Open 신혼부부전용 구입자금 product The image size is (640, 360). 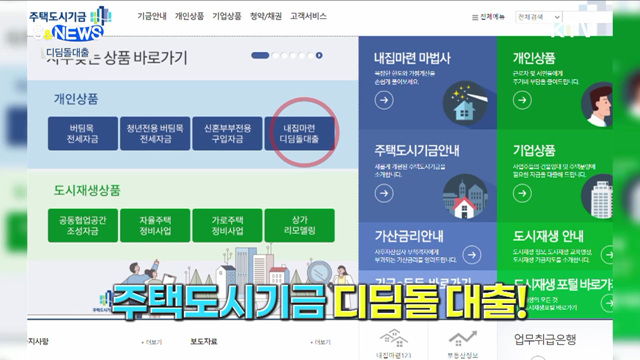tap(227, 133)
